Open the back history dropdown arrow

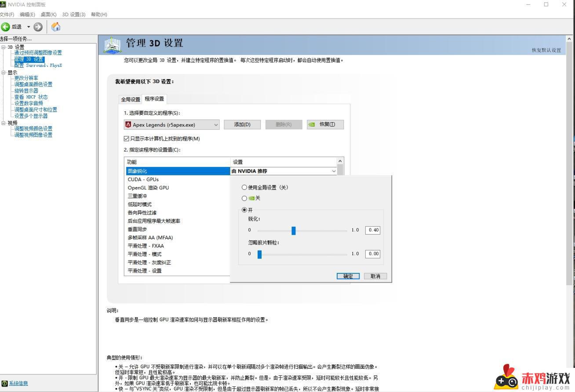click(29, 27)
